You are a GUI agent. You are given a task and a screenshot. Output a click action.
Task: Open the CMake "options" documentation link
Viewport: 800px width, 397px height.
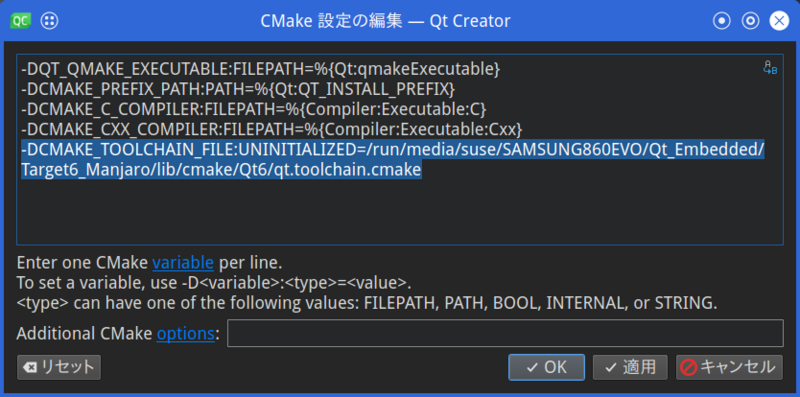coord(185,334)
